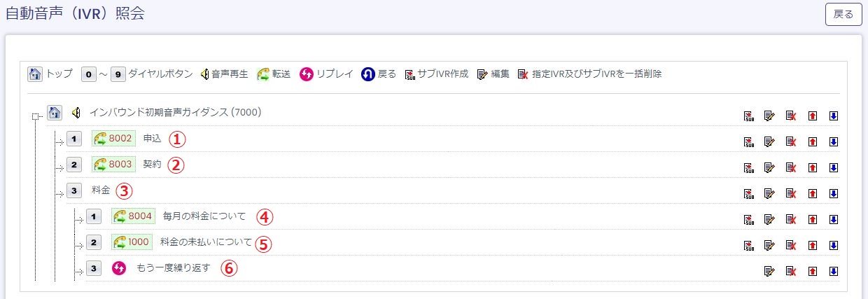Delete the もう一度繰り返す entry
Viewport: 868px width, 299px height.
791,271
